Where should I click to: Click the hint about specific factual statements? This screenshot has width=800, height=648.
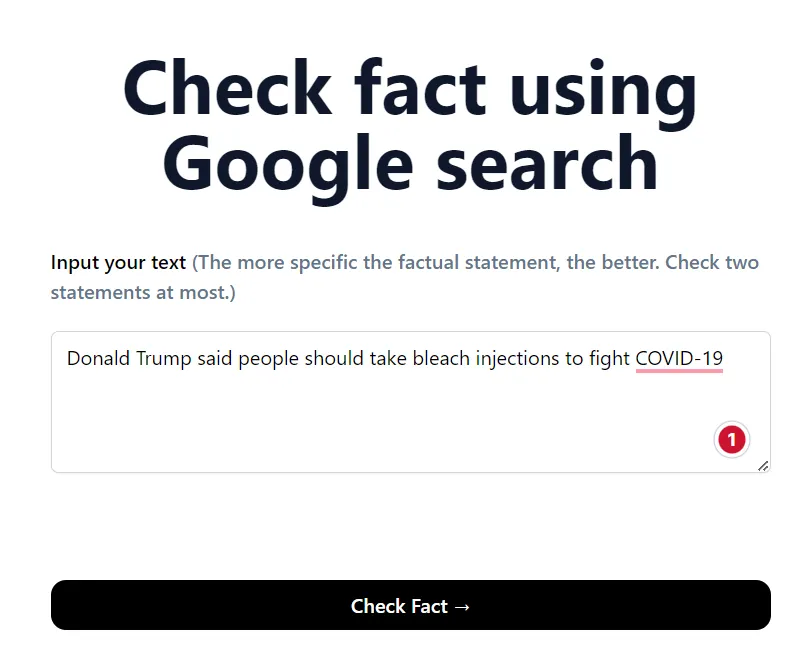coord(475,263)
